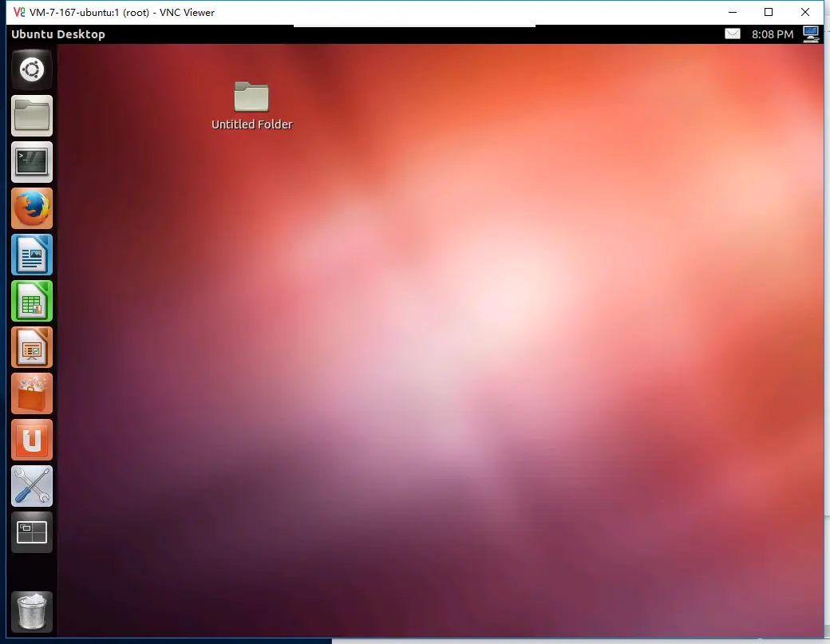
Task: Click the 8:08 PM clock indicator
Action: click(773, 34)
